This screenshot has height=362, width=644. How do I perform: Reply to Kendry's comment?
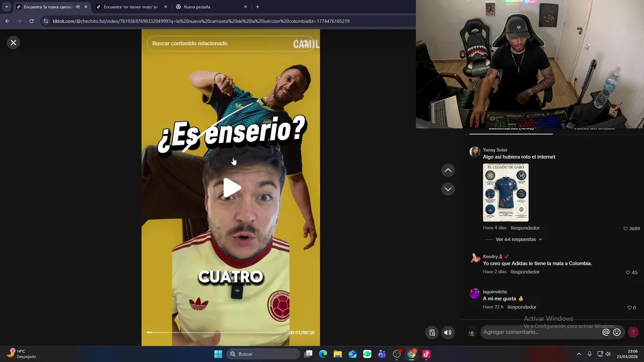(x=525, y=271)
